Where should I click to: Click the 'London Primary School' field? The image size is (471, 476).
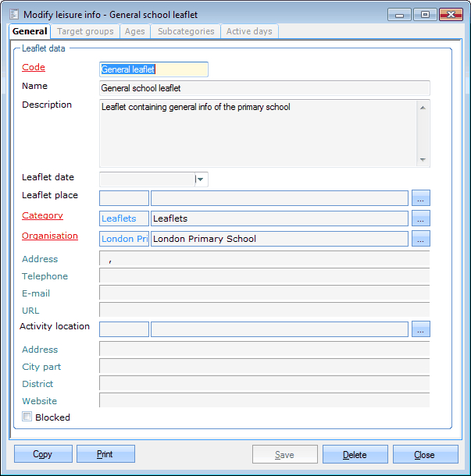point(280,239)
